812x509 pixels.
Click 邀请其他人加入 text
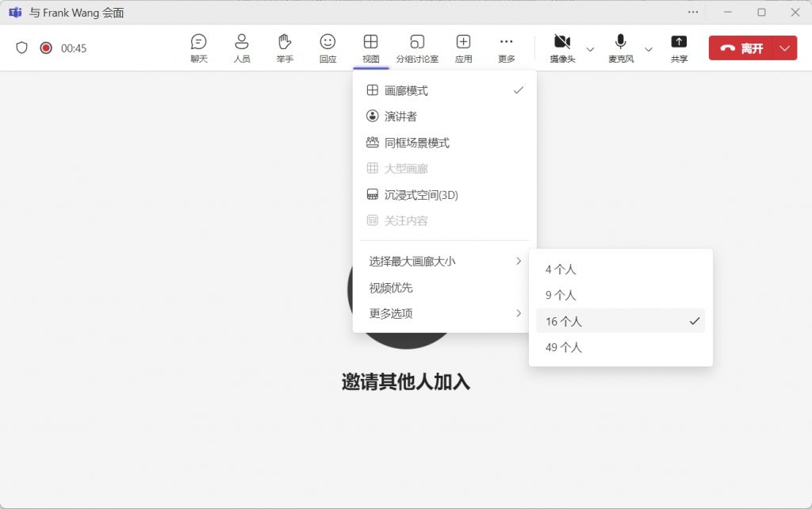405,382
